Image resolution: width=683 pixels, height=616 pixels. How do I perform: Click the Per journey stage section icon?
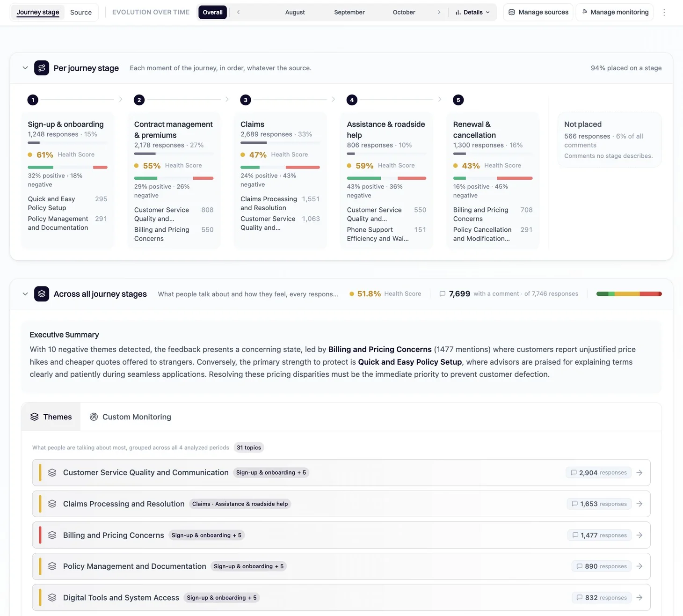click(x=42, y=68)
